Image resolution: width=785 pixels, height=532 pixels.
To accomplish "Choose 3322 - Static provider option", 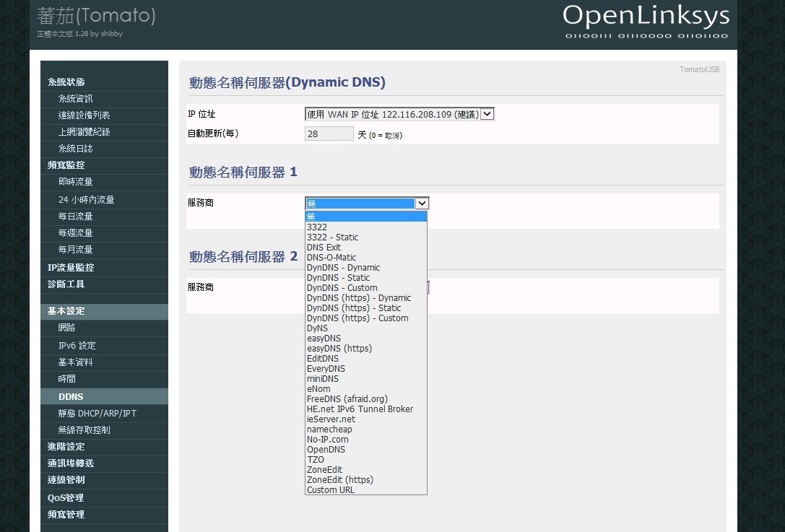I will pos(366,237).
